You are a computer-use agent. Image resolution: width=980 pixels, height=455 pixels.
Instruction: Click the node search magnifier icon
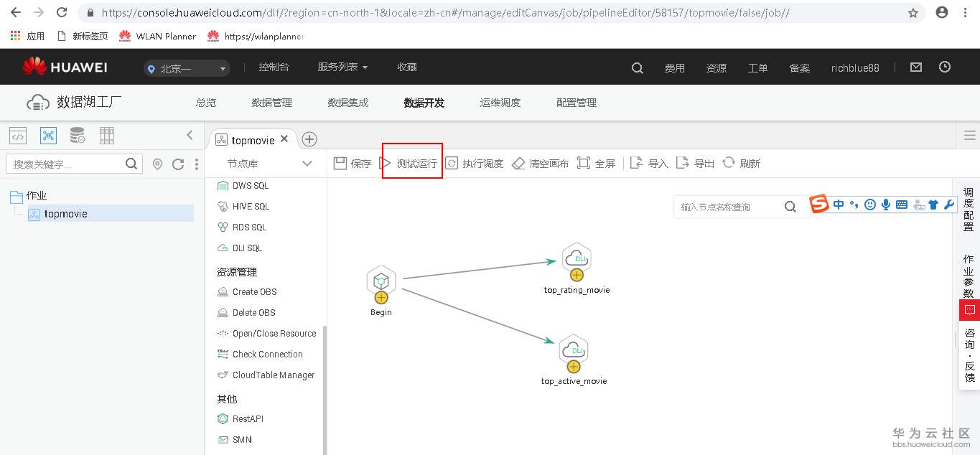790,207
